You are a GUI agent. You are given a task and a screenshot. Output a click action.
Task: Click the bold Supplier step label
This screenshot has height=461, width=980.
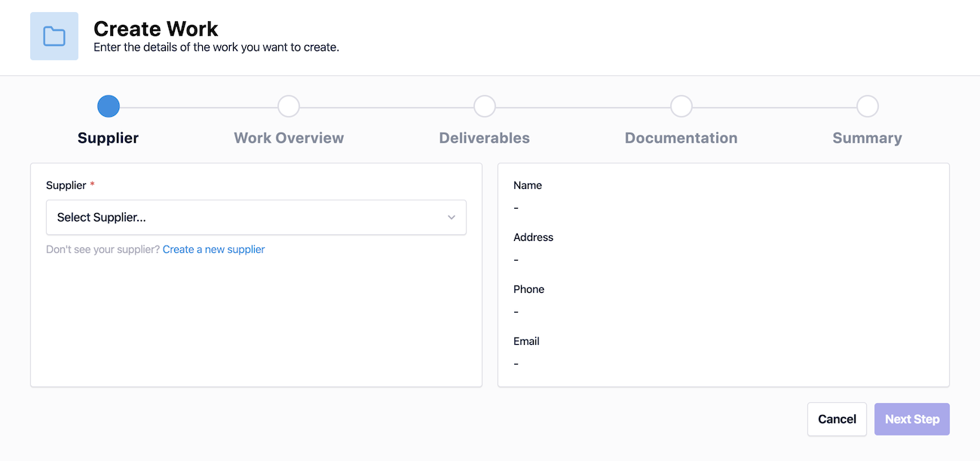point(109,138)
